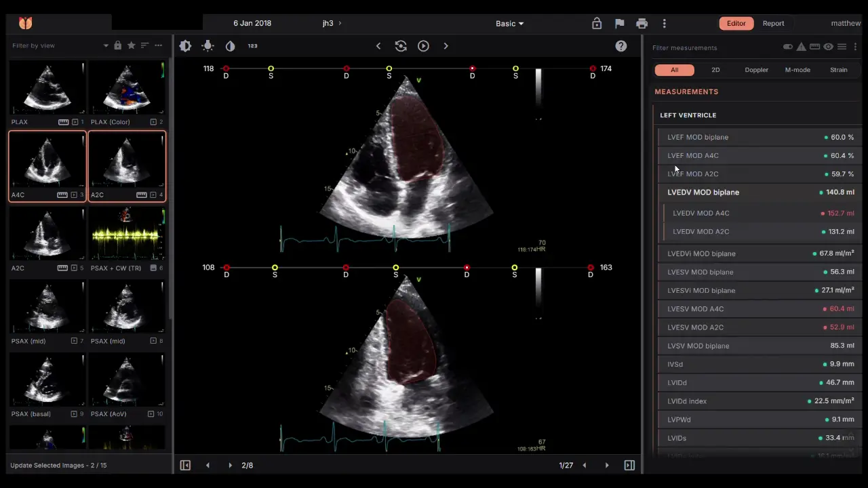The width and height of the screenshot is (868, 488).
Task: Toggle the switch in measurements filter bar
Action: coord(787,47)
